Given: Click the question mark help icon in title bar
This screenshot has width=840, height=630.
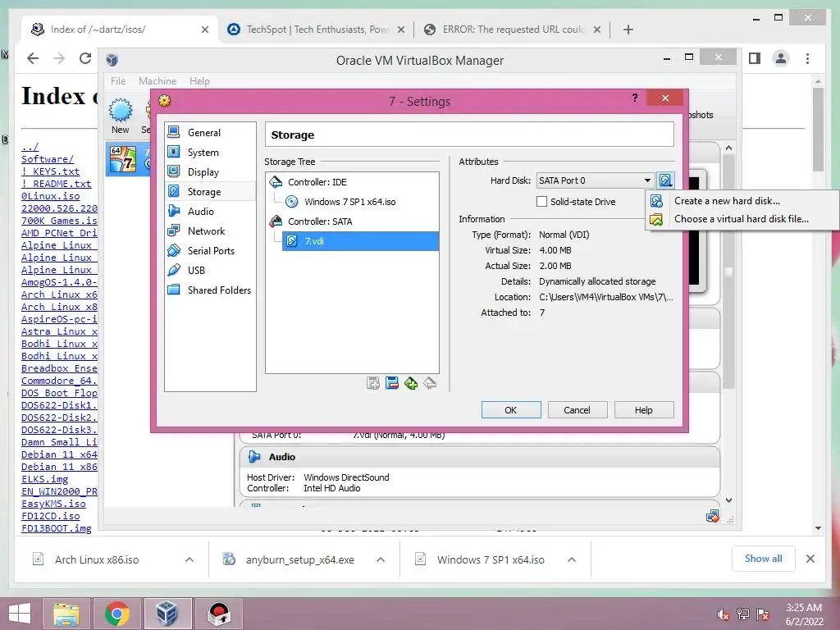Looking at the screenshot, I should (x=635, y=98).
